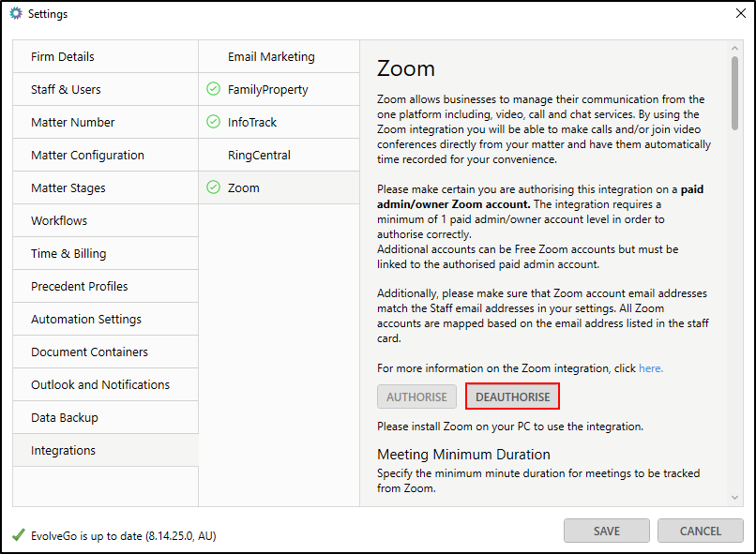Open Staff & Users settings

click(x=106, y=90)
